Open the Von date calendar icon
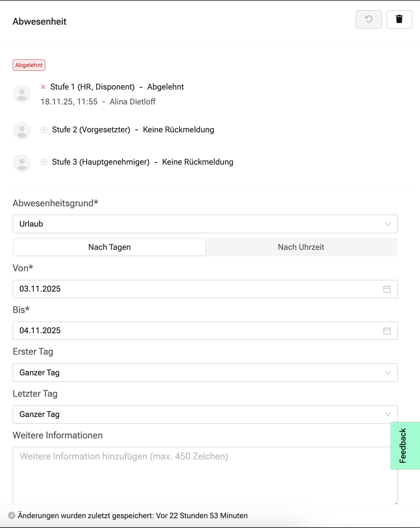 pyautogui.click(x=387, y=289)
